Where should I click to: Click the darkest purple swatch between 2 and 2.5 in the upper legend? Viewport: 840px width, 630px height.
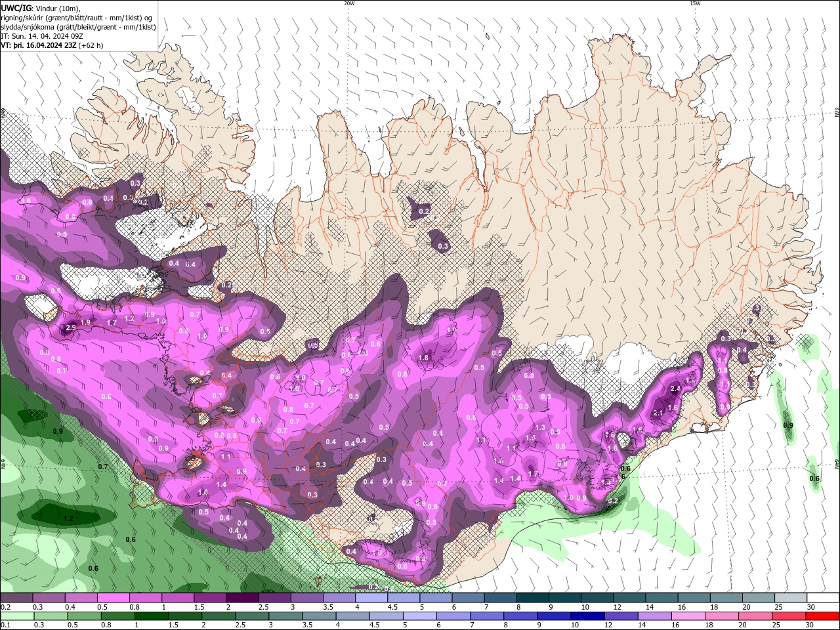point(242,598)
